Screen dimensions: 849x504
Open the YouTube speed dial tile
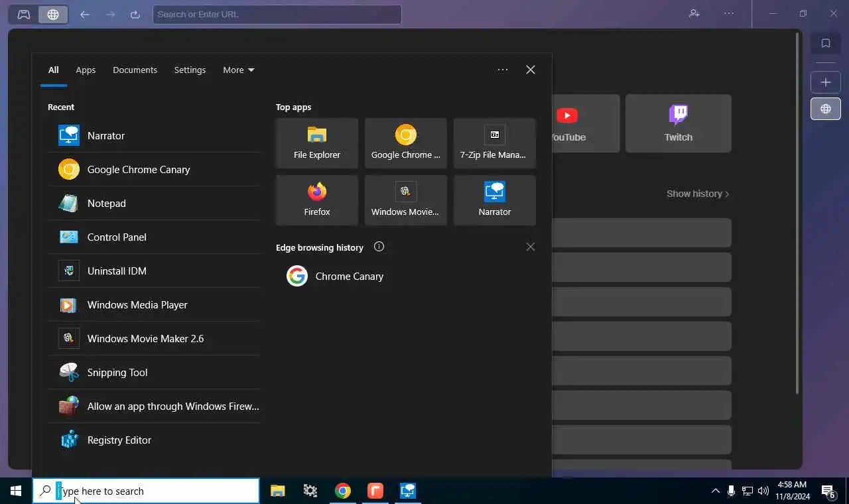(586, 123)
